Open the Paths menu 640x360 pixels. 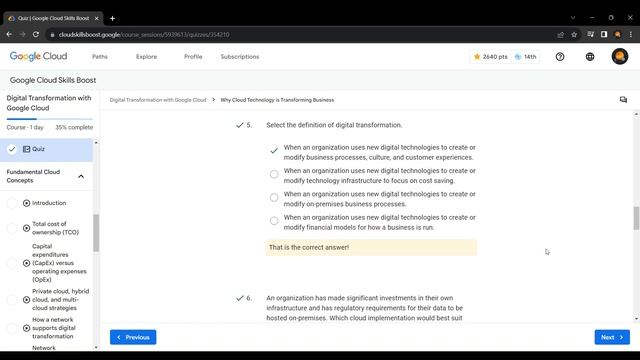100,57
